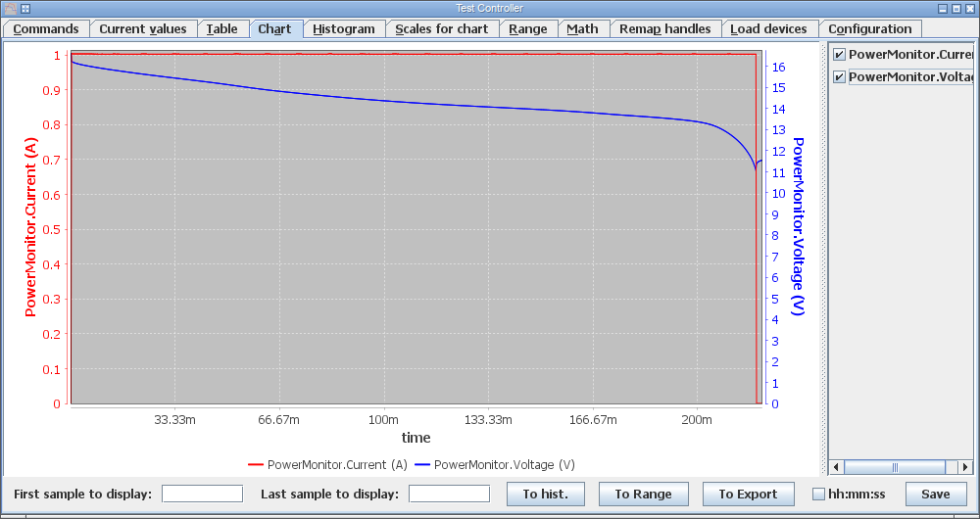Open the Table tab
Screen dimensions: 980x519
coord(221,28)
